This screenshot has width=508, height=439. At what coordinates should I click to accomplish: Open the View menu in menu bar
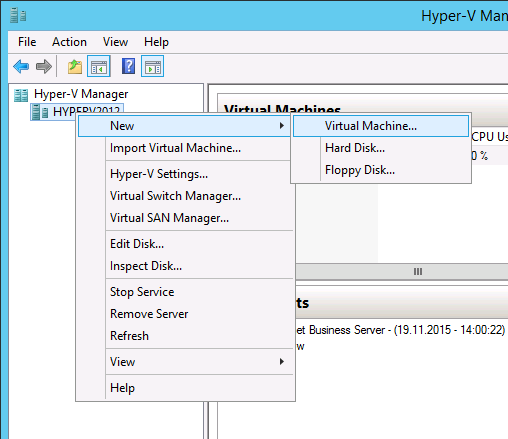coord(115,42)
